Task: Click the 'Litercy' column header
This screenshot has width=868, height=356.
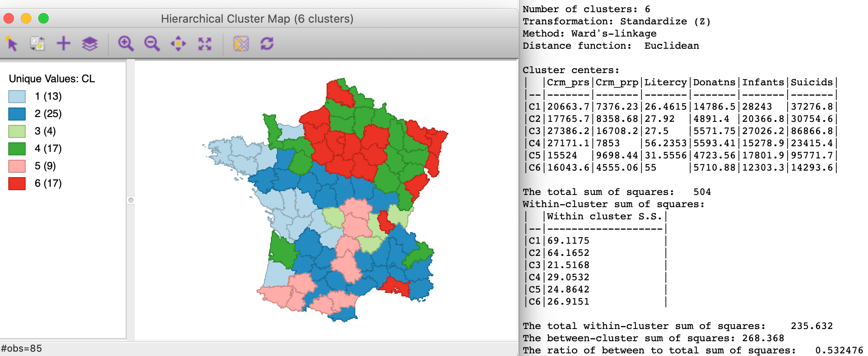Action: pyautogui.click(x=665, y=82)
